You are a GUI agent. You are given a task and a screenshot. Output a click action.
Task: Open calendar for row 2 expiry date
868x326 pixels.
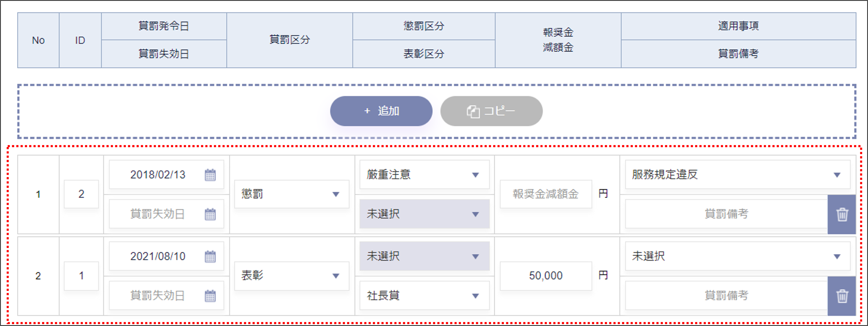(210, 296)
